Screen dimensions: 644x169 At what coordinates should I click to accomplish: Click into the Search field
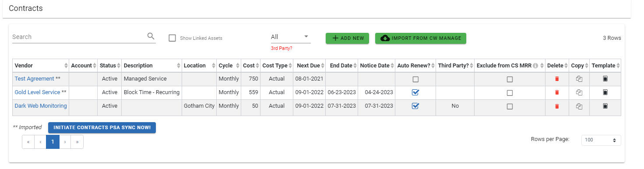point(79,37)
